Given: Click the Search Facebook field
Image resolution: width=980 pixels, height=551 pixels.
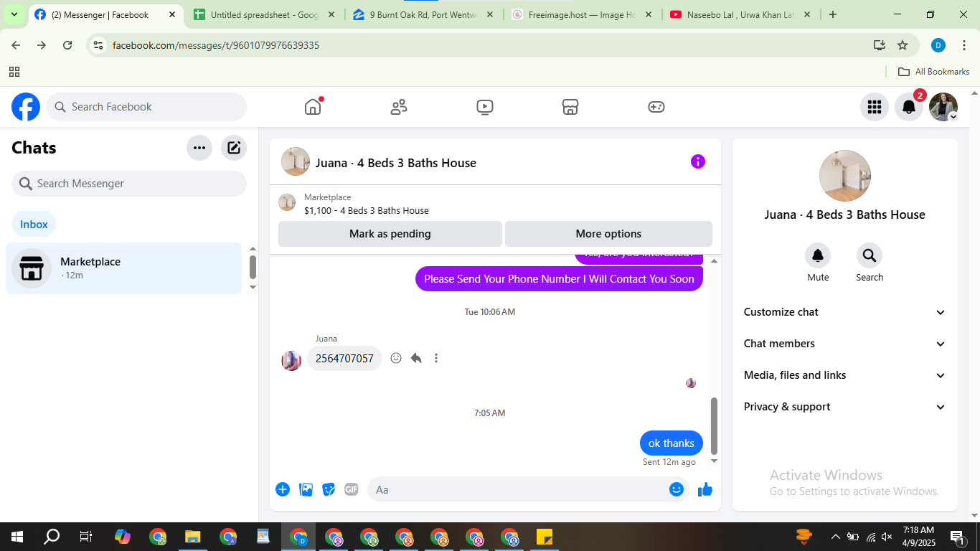Looking at the screenshot, I should (x=146, y=107).
